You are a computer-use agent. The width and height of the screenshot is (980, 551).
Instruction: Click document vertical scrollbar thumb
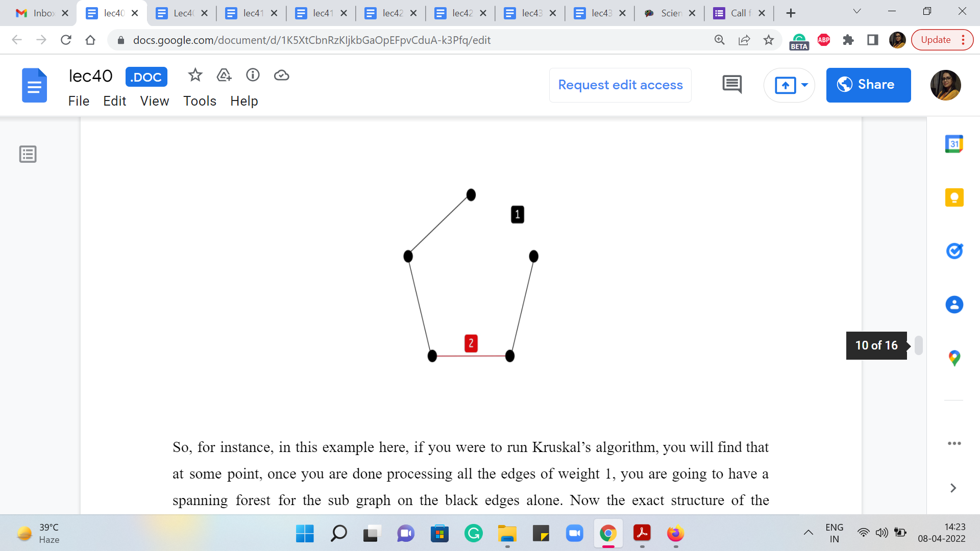tap(919, 345)
